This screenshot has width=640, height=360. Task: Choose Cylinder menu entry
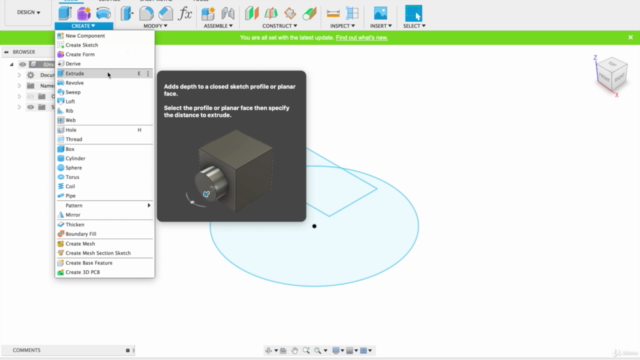[x=105, y=158]
